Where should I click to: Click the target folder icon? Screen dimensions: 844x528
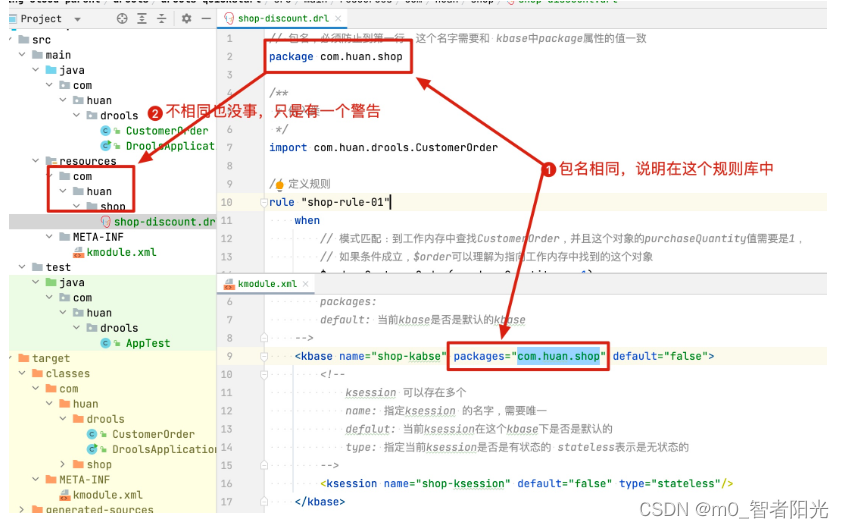click(24, 358)
